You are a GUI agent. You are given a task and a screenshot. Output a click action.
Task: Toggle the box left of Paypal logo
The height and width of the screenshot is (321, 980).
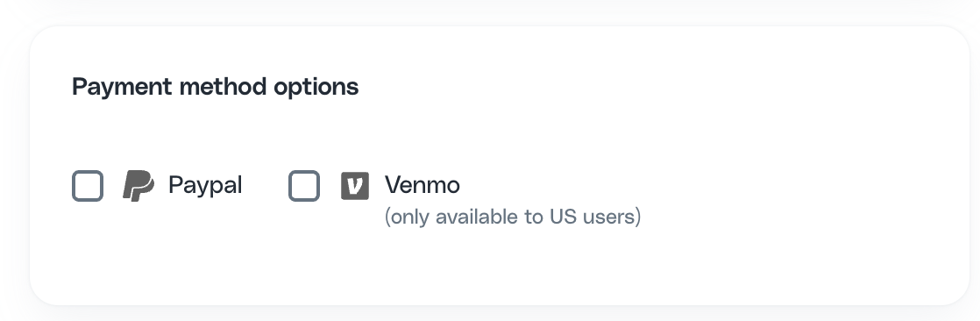pyautogui.click(x=88, y=186)
